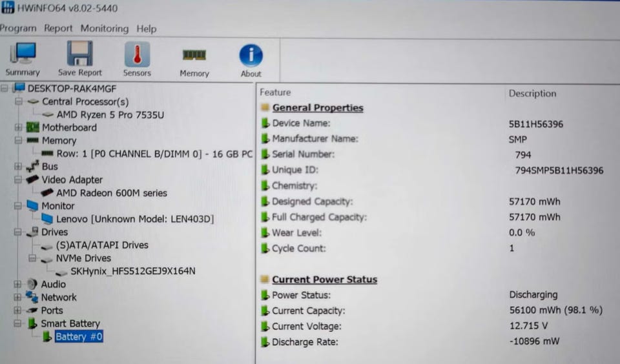
Task: Open the Monitoring menu
Action: click(x=105, y=29)
